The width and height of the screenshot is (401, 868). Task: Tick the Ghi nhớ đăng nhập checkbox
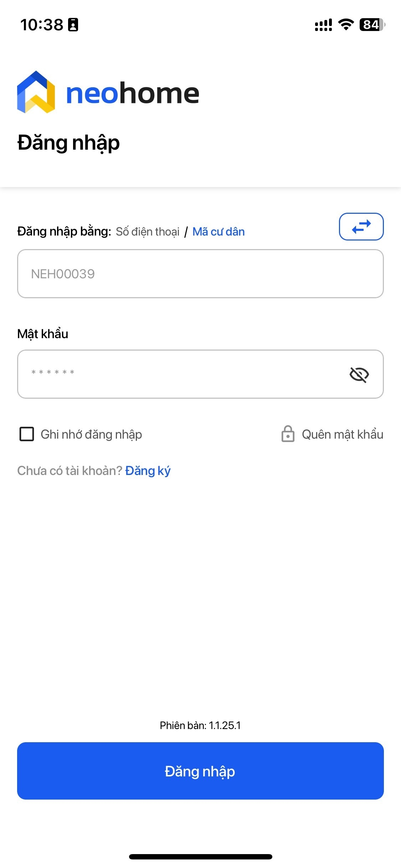click(x=27, y=434)
